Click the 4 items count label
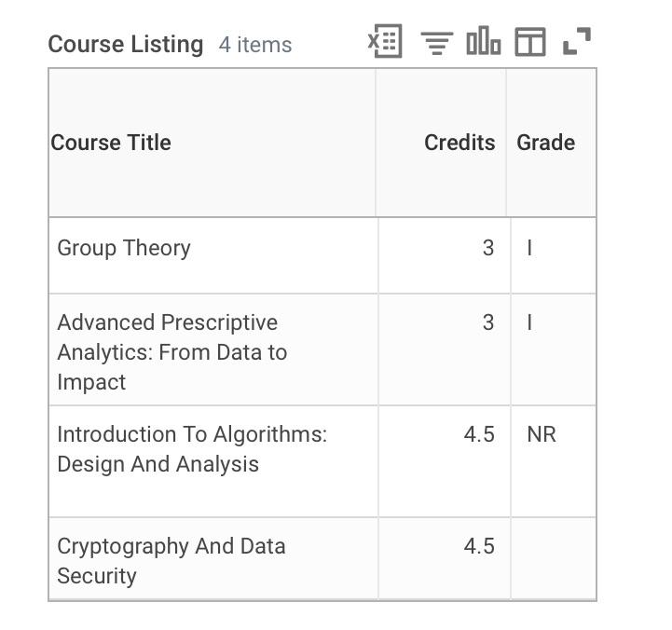Viewport: 672px width, 630px height. 255,45
